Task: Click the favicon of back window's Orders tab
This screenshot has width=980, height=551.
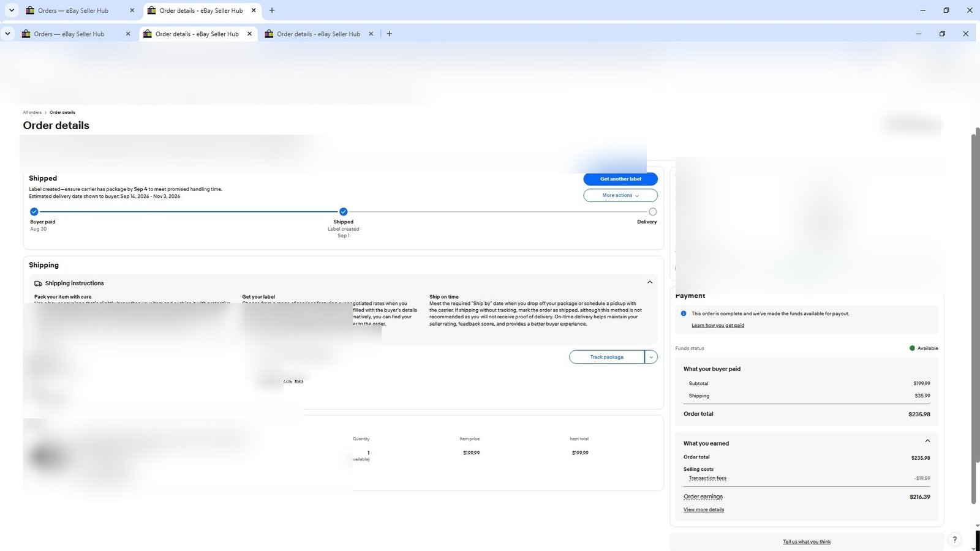Action: pos(30,10)
